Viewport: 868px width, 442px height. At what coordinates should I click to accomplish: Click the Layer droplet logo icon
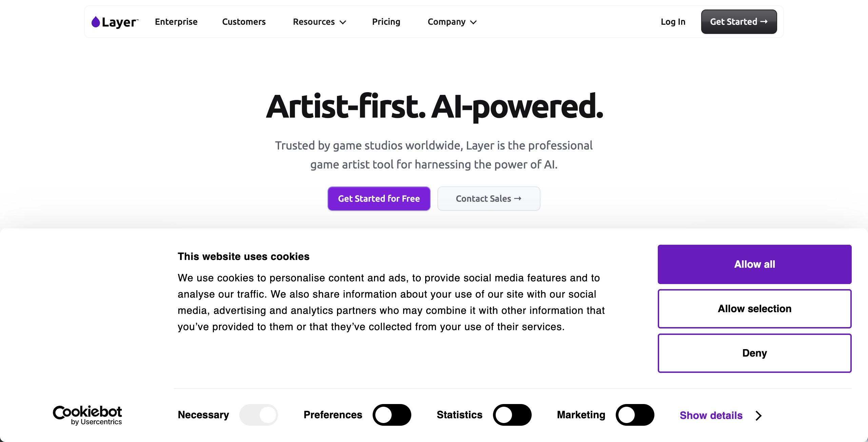point(96,22)
